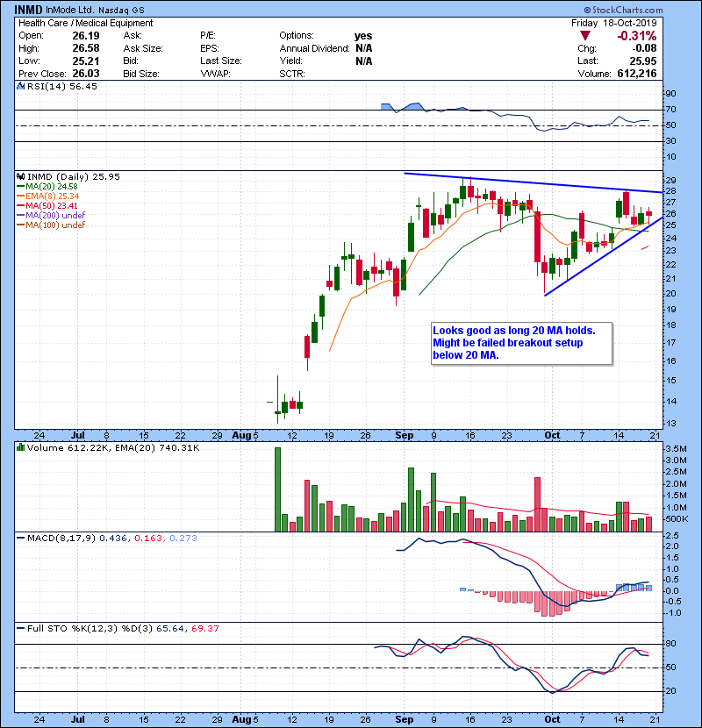
Task: Select the MA(20) 24.58 legend entry
Action: coord(47,186)
